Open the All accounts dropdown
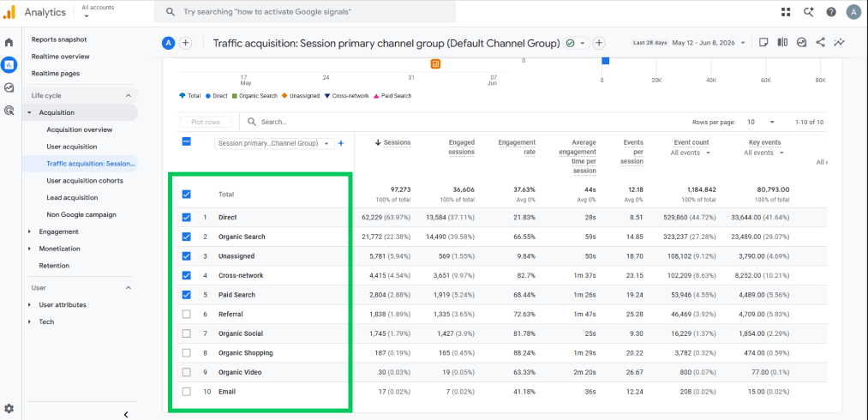The width and height of the screenshot is (868, 420). click(98, 11)
